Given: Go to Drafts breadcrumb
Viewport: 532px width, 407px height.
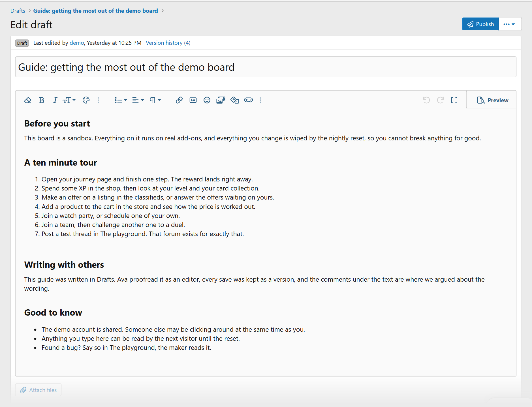Looking at the screenshot, I should [x=18, y=11].
